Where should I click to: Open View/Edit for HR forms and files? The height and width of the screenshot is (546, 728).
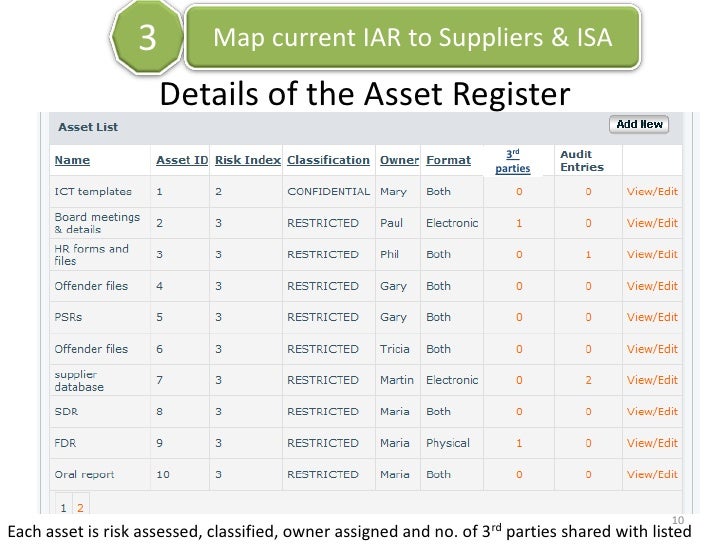[651, 255]
